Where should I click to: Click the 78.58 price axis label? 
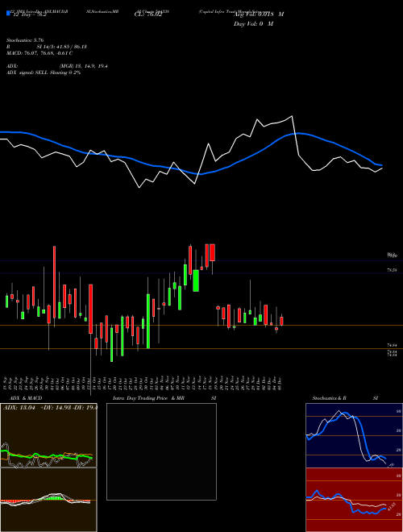(393, 270)
